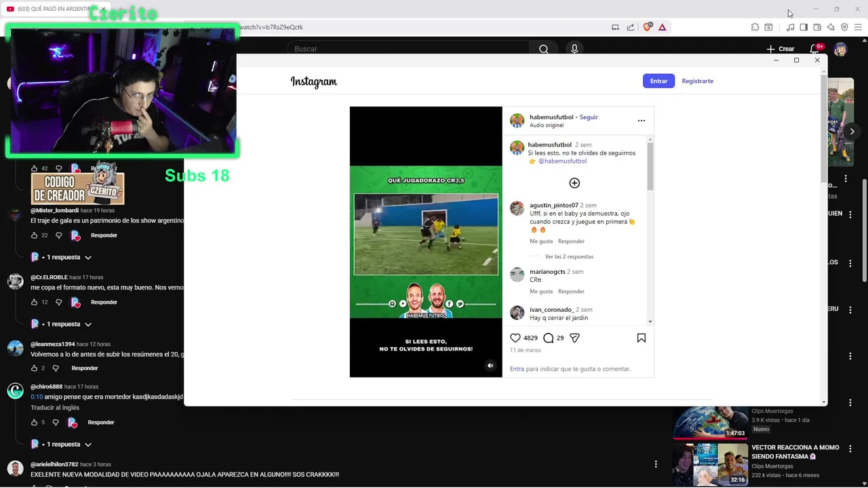The width and height of the screenshot is (868, 488).
Task: Click the 0:10 timestamp in @chiro6888's comment
Action: (x=37, y=396)
